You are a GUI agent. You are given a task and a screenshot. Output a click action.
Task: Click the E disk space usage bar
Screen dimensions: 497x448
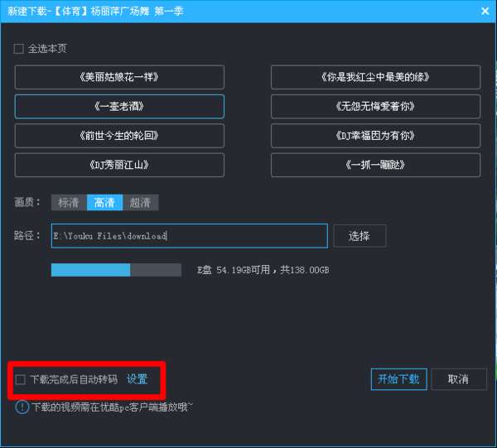tap(116, 270)
